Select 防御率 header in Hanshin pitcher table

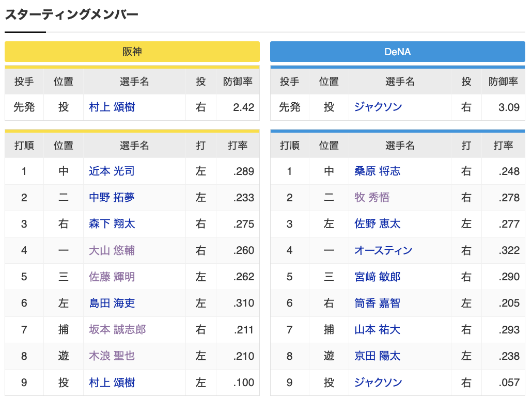pyautogui.click(x=238, y=82)
